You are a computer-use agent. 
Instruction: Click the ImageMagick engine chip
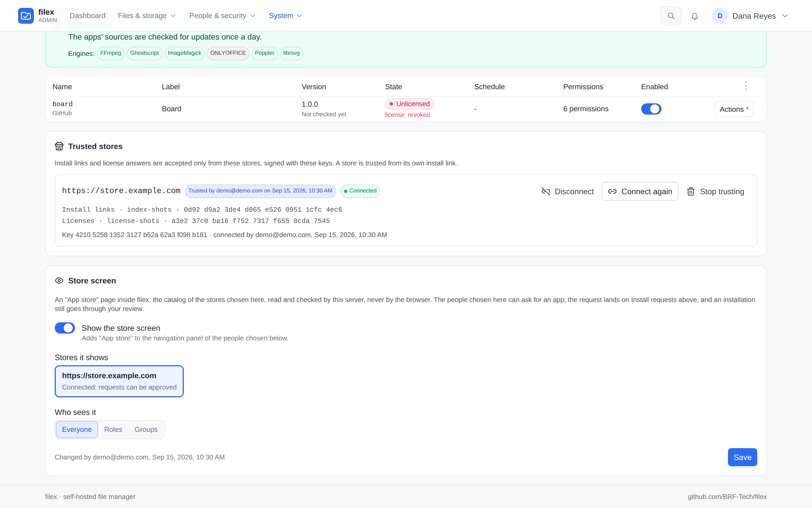coord(184,53)
